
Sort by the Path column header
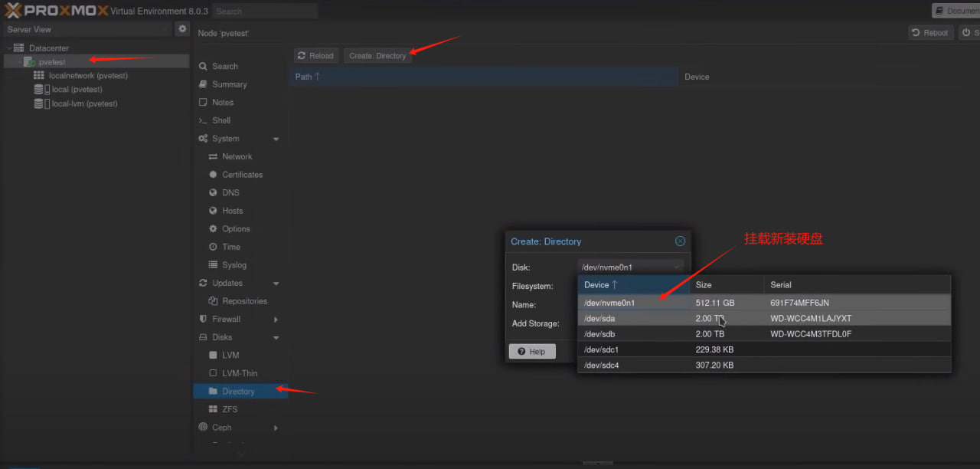308,77
